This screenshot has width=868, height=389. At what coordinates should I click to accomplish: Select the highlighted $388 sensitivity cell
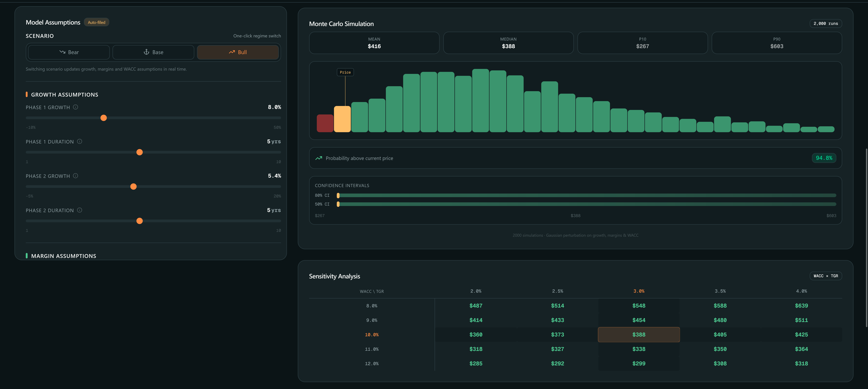click(639, 334)
